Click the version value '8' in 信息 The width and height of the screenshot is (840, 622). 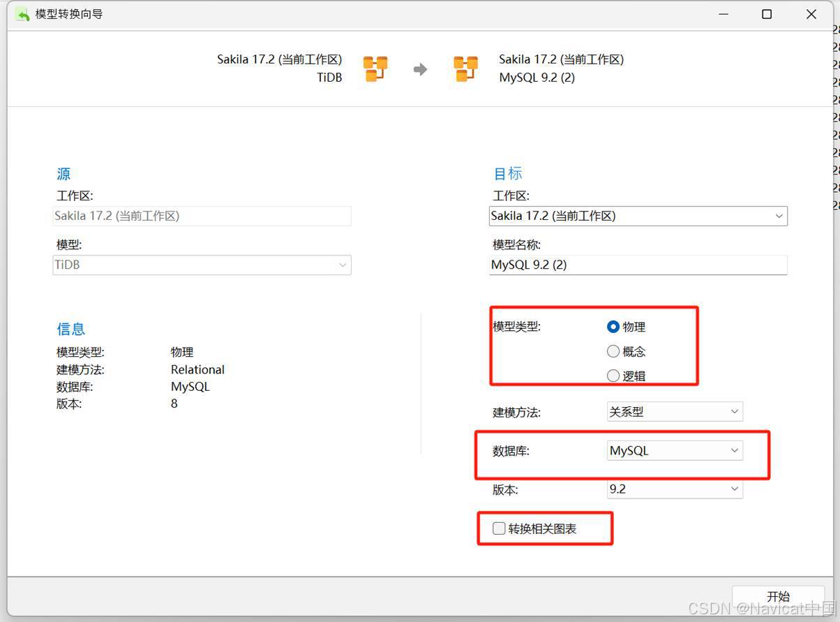[174, 403]
